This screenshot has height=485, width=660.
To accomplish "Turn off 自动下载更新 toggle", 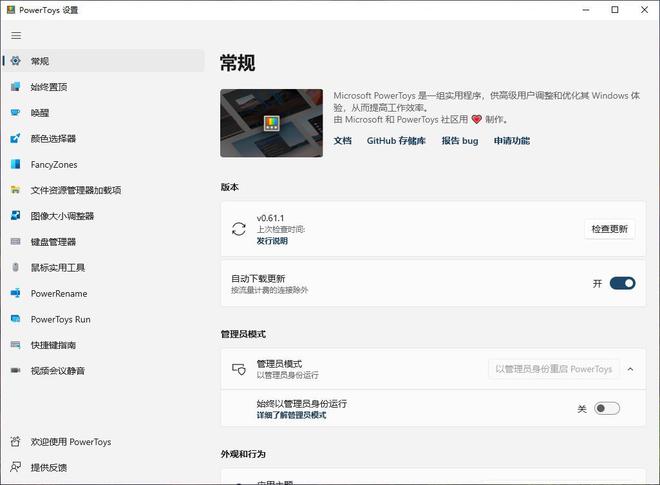I will [622, 283].
